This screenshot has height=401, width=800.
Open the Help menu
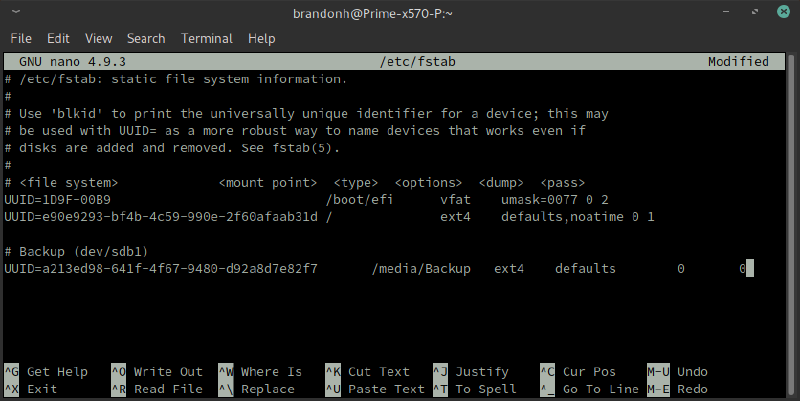pyautogui.click(x=261, y=38)
